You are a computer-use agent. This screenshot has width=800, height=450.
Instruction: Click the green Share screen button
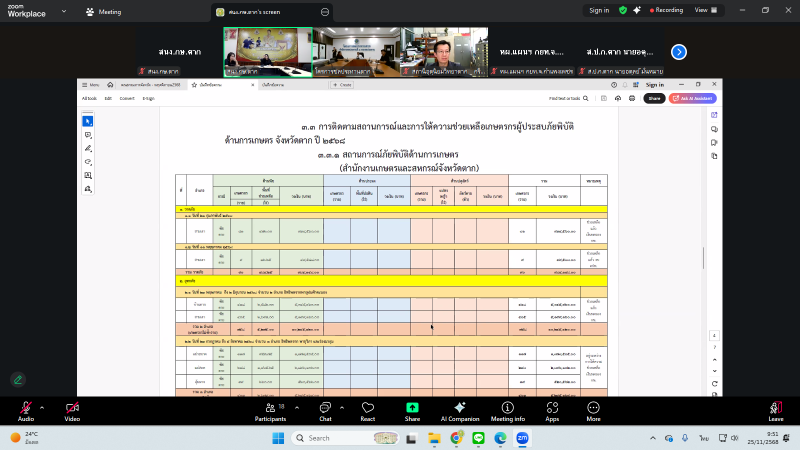click(x=412, y=408)
